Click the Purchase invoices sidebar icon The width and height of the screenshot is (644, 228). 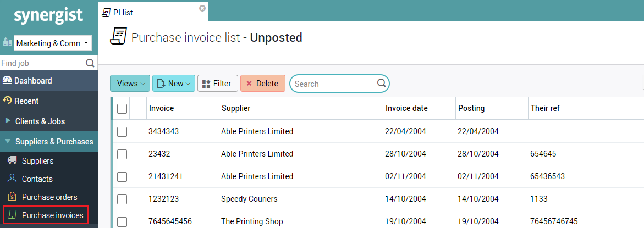(12, 215)
